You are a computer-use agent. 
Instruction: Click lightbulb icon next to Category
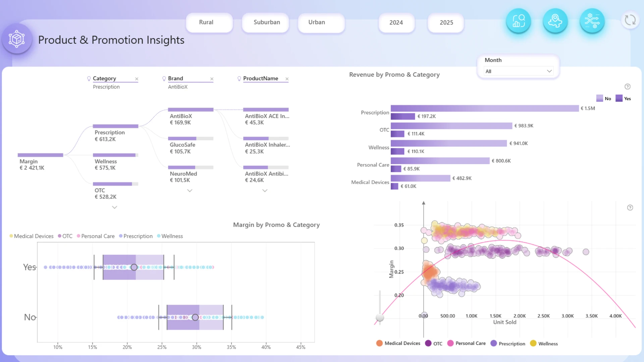point(89,78)
